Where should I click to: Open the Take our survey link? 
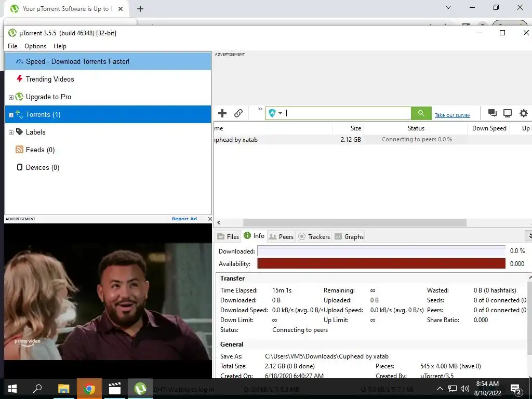[x=453, y=115]
